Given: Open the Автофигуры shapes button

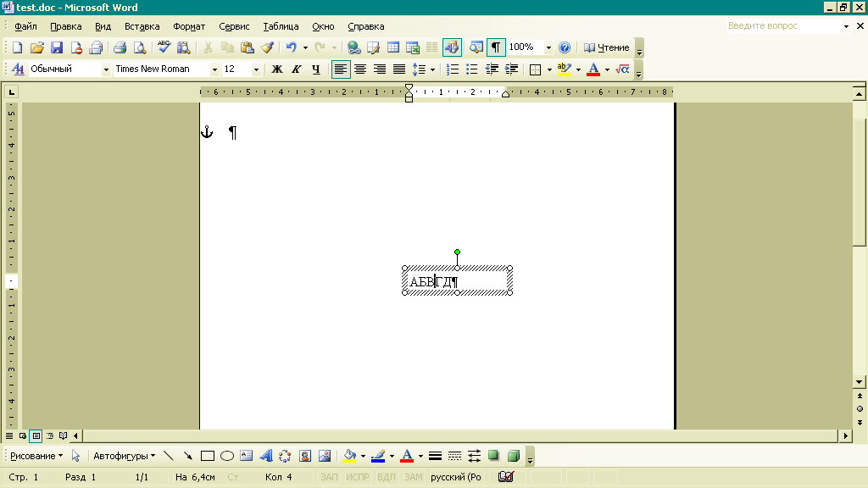Looking at the screenshot, I should click(124, 456).
